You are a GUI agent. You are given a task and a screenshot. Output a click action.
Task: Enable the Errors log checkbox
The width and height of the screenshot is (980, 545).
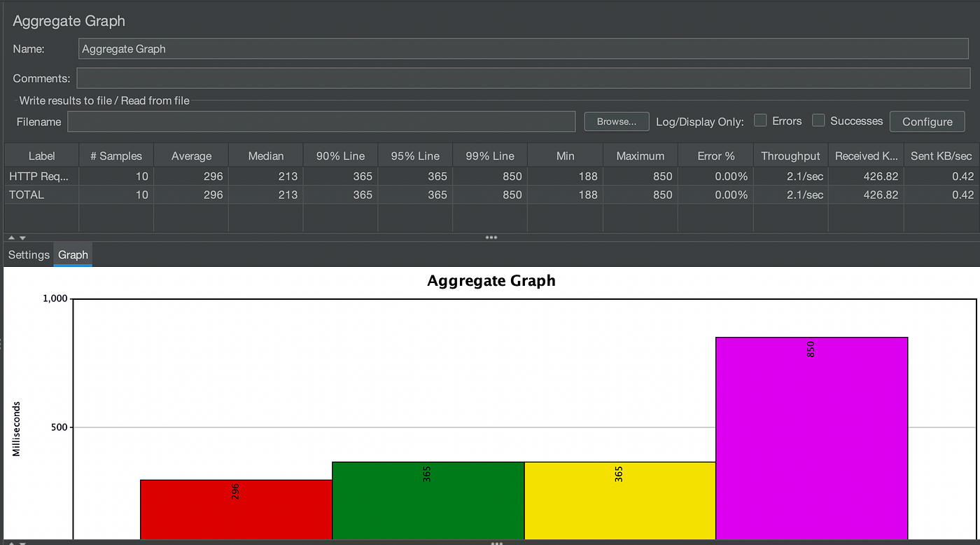(x=760, y=120)
